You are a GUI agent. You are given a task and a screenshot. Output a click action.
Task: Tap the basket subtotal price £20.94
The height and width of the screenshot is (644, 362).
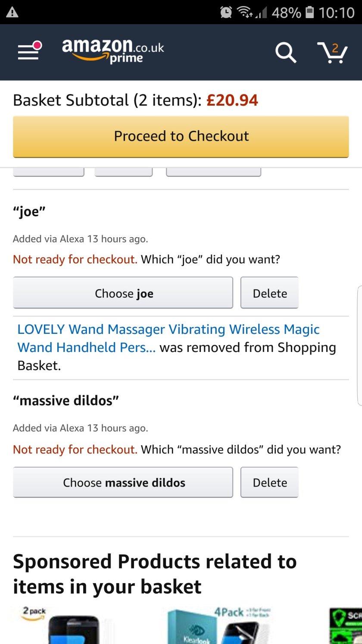(232, 100)
